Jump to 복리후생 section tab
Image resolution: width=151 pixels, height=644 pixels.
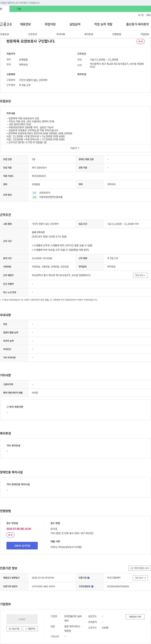(89, 34)
